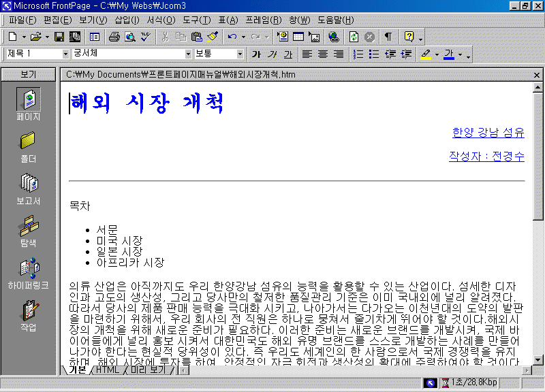Open the New page dropdown arrow
The height and width of the screenshot is (392, 545).
click(x=24, y=37)
